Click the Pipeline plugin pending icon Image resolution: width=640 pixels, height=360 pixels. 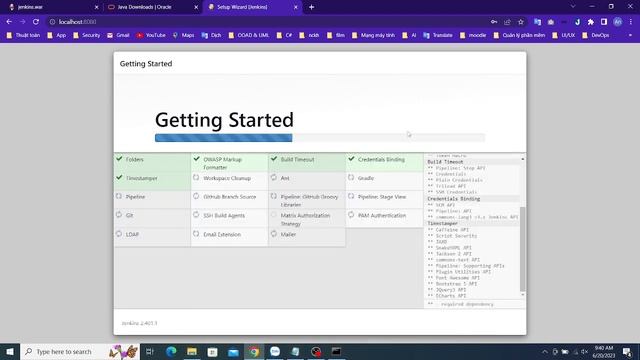(x=119, y=196)
